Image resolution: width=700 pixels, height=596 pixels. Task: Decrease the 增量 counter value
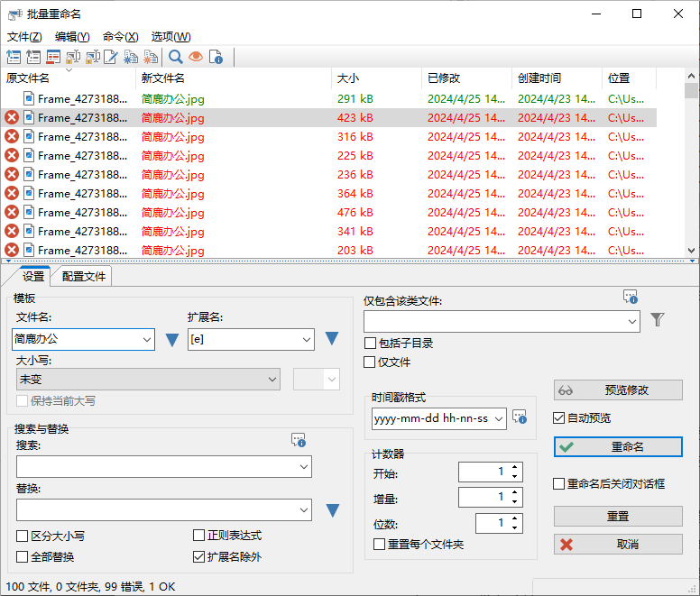[x=515, y=502]
